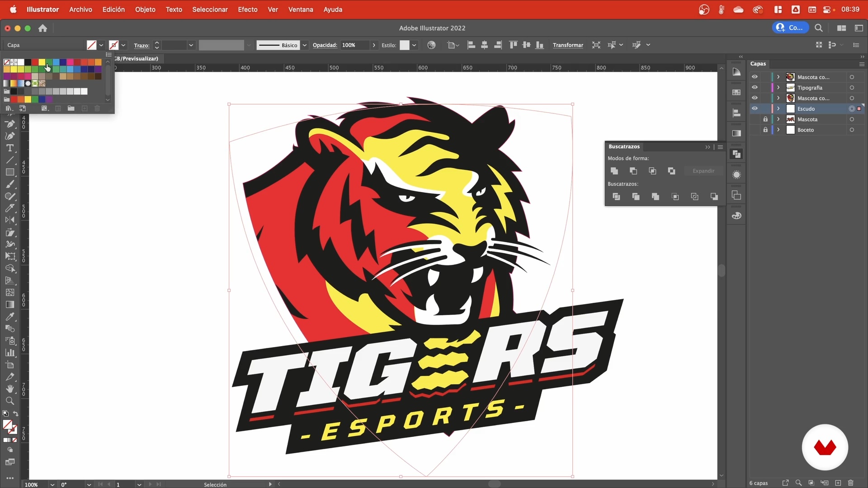Expand the Mascota layer contents
868x488 pixels.
tap(778, 119)
